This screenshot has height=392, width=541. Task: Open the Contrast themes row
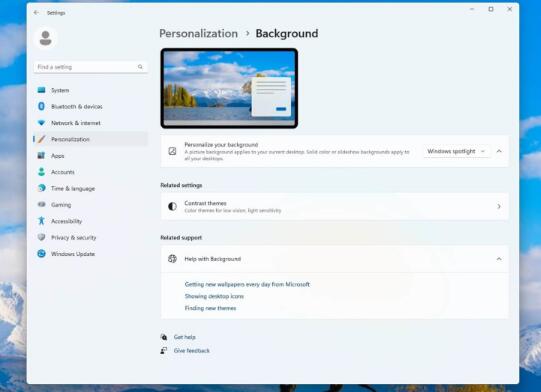[x=334, y=206]
